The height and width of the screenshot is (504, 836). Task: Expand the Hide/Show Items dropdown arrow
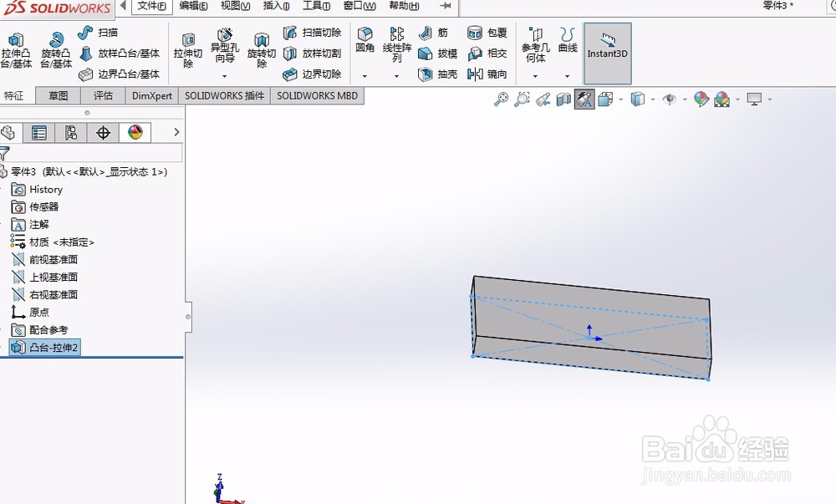(685, 99)
